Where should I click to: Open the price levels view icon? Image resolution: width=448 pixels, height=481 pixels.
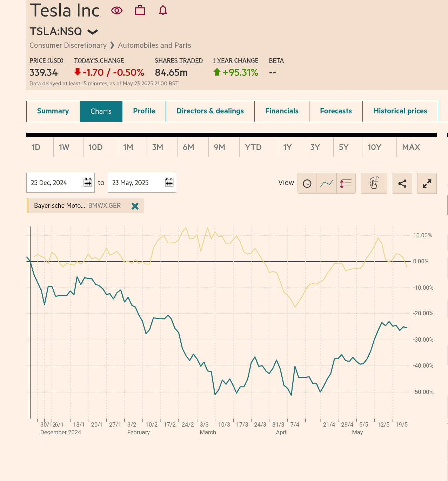(x=346, y=183)
